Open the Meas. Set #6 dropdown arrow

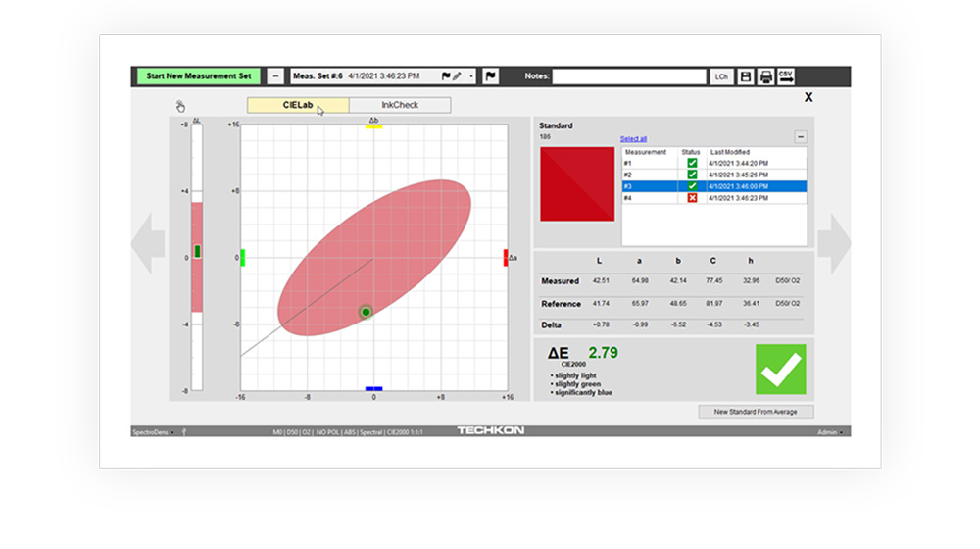tap(471, 76)
